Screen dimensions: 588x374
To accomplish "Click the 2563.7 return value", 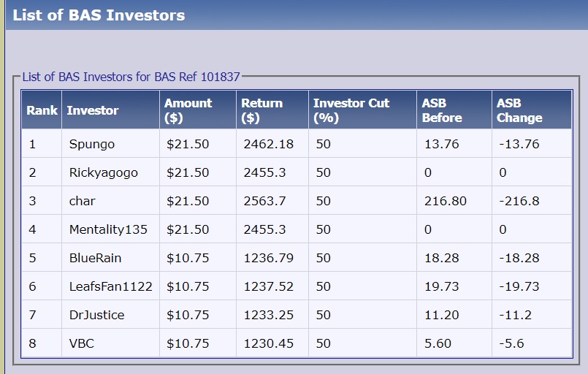I will point(267,201).
